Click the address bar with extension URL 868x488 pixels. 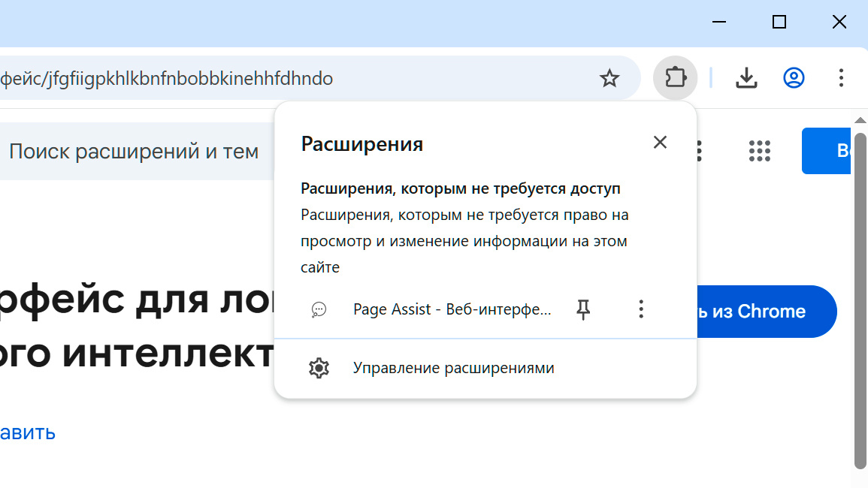pyautogui.click(x=301, y=77)
